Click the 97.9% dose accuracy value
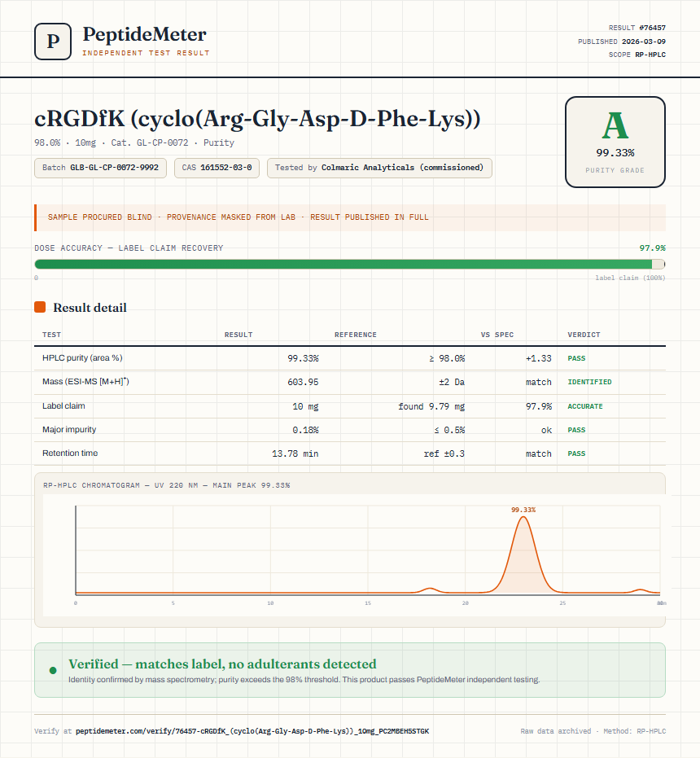Viewport: 700px width, 758px height. [652, 248]
